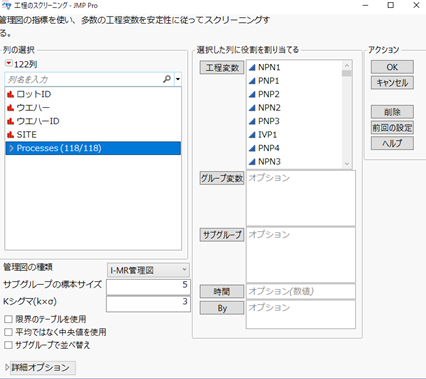The height and width of the screenshot is (379, 426).
Task: Click the continuous icon beside NPN1
Action: pos(252,67)
